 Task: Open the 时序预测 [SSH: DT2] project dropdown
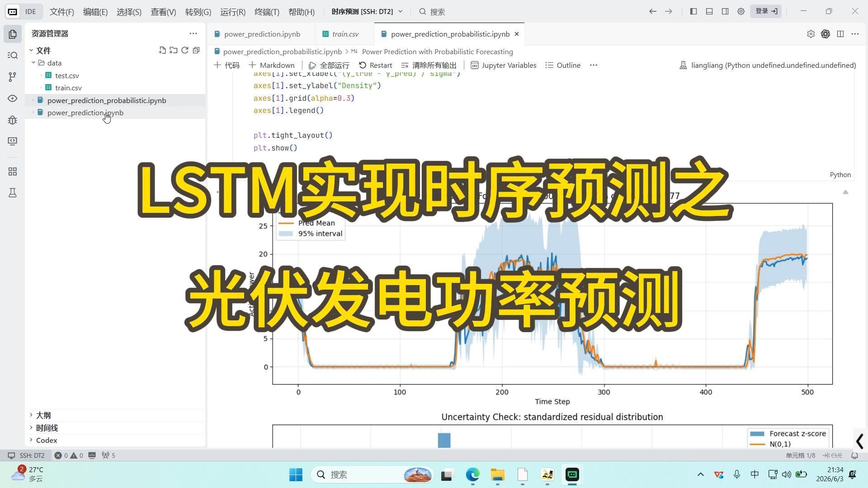pyautogui.click(x=367, y=12)
